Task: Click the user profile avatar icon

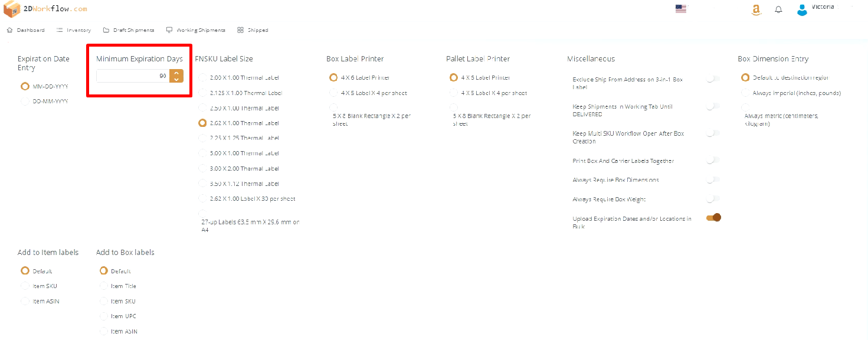Action: 801,9
